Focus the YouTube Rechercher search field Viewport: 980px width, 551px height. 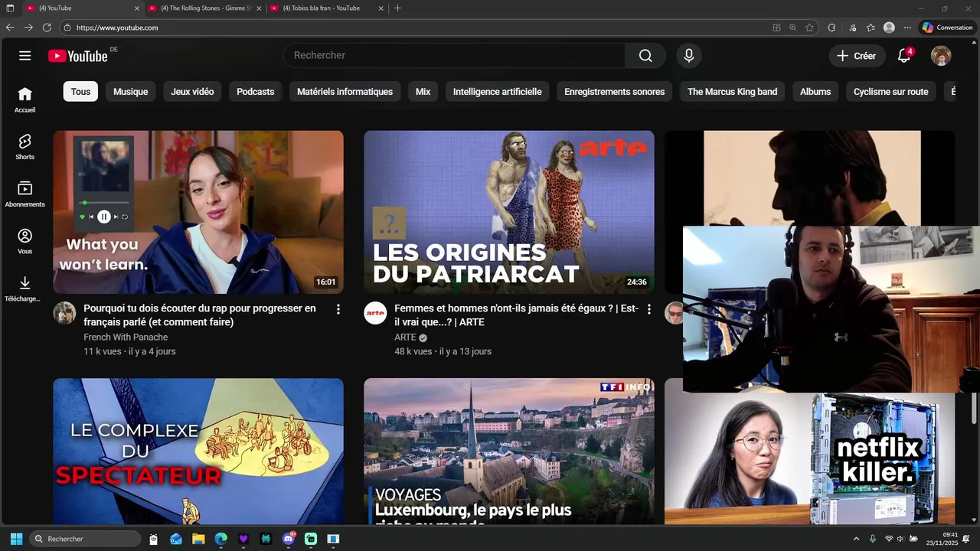pyautogui.click(x=455, y=55)
